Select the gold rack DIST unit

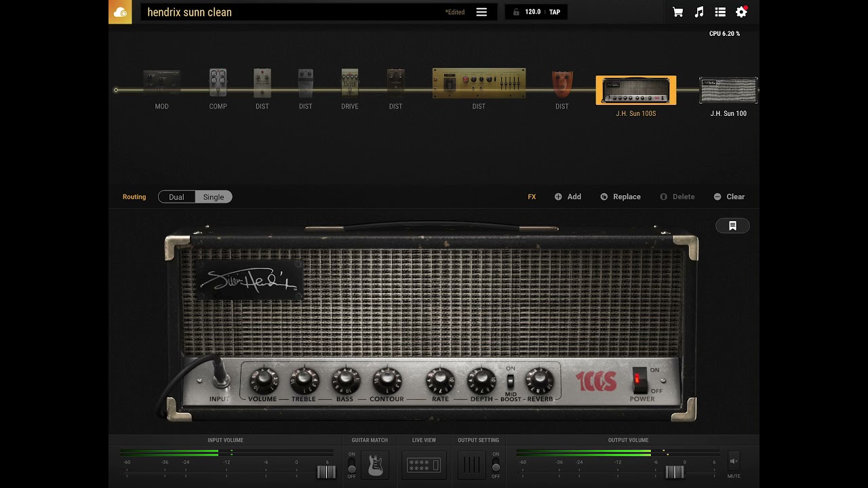(479, 83)
